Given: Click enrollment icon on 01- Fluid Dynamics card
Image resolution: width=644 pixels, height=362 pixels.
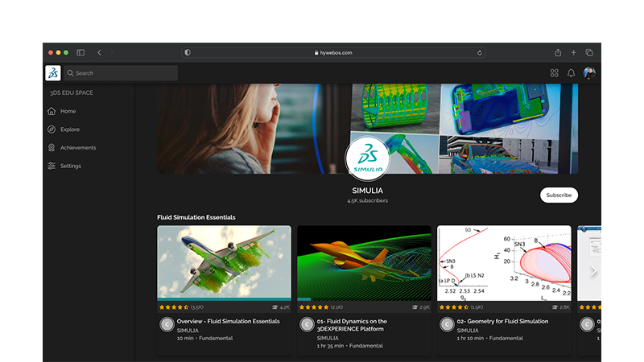Looking at the screenshot, I should [x=415, y=307].
